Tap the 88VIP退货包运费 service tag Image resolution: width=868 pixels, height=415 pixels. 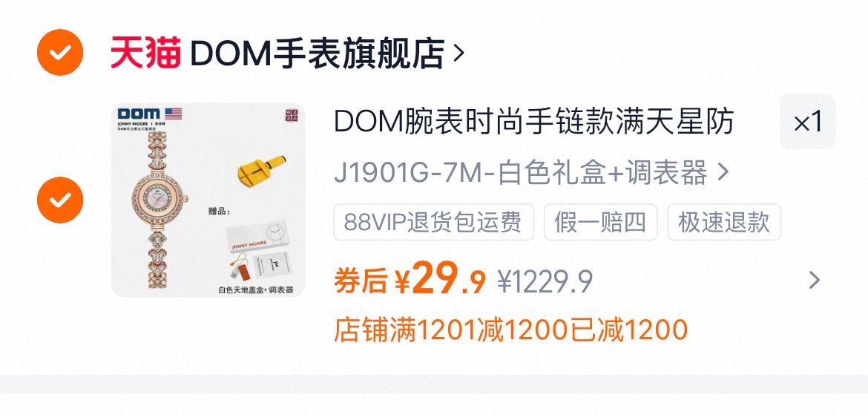pos(433,222)
